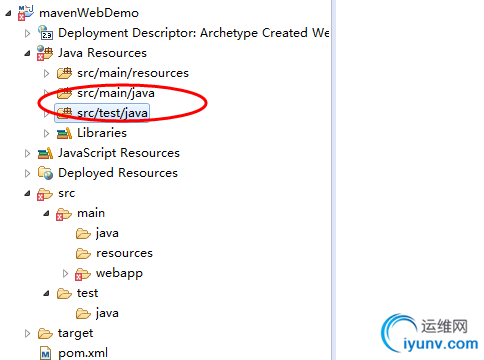Click the java folder icon under main
The height and width of the screenshot is (360, 484).
(83, 233)
